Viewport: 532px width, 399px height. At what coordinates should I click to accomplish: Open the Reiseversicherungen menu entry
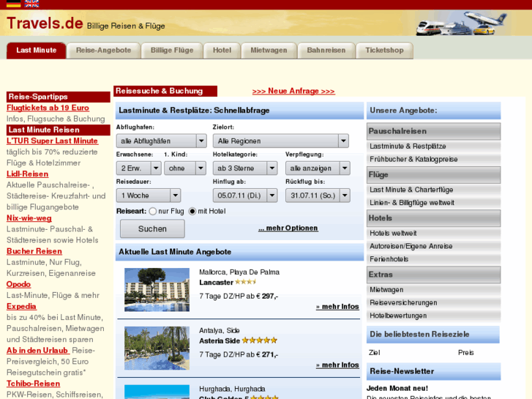click(x=434, y=302)
